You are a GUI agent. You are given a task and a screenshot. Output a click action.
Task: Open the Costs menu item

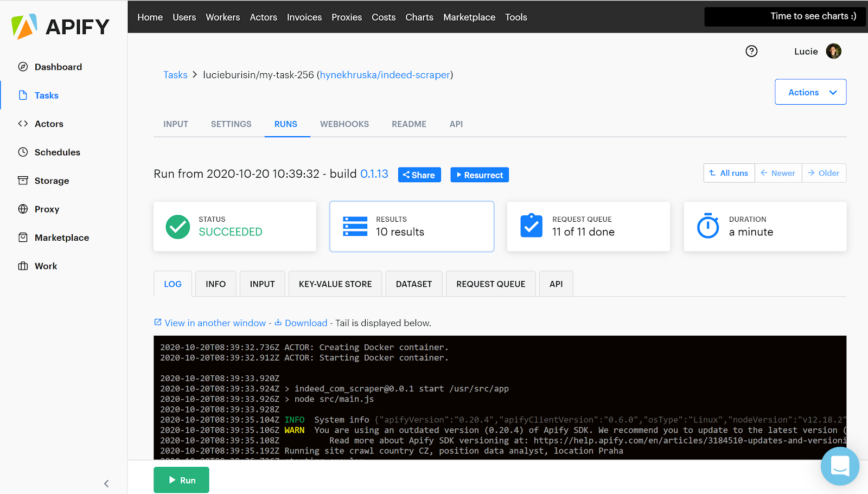384,17
